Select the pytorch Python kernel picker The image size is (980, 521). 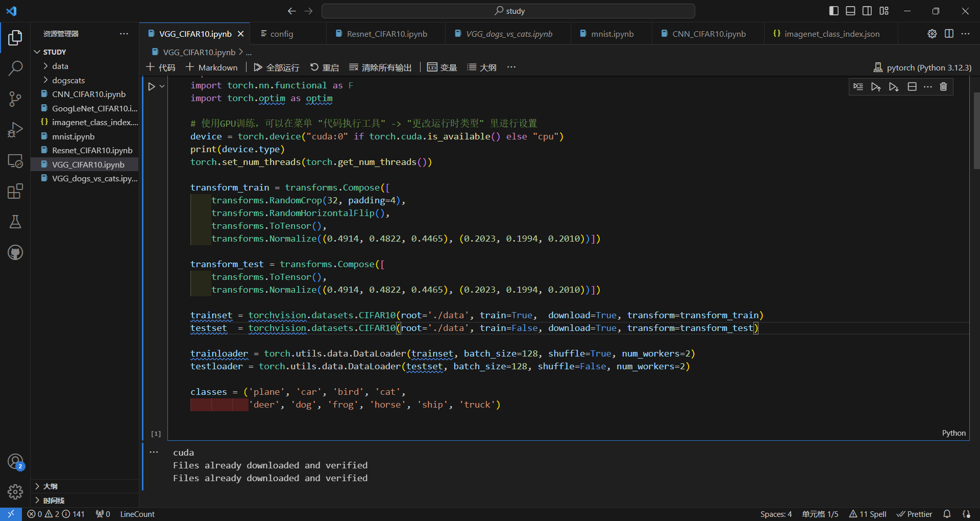[922, 67]
